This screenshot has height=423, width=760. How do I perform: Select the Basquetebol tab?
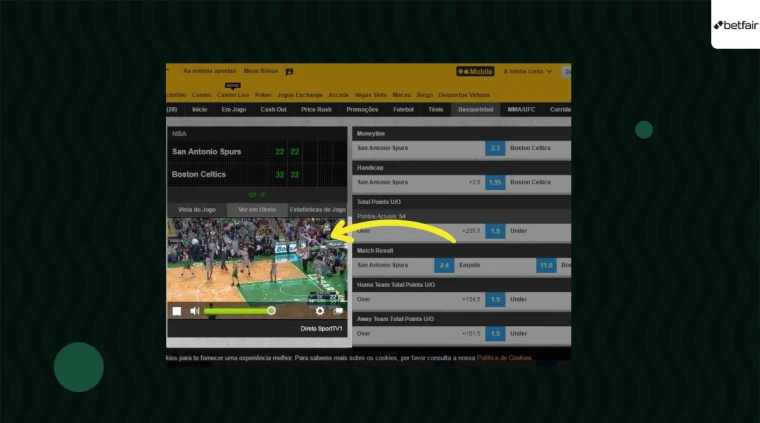475,110
